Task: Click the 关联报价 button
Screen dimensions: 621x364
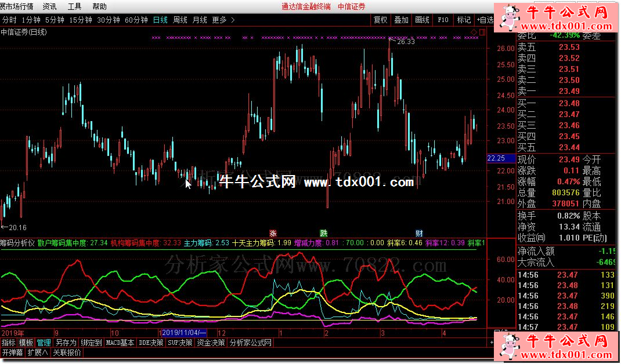Action: click(67, 352)
